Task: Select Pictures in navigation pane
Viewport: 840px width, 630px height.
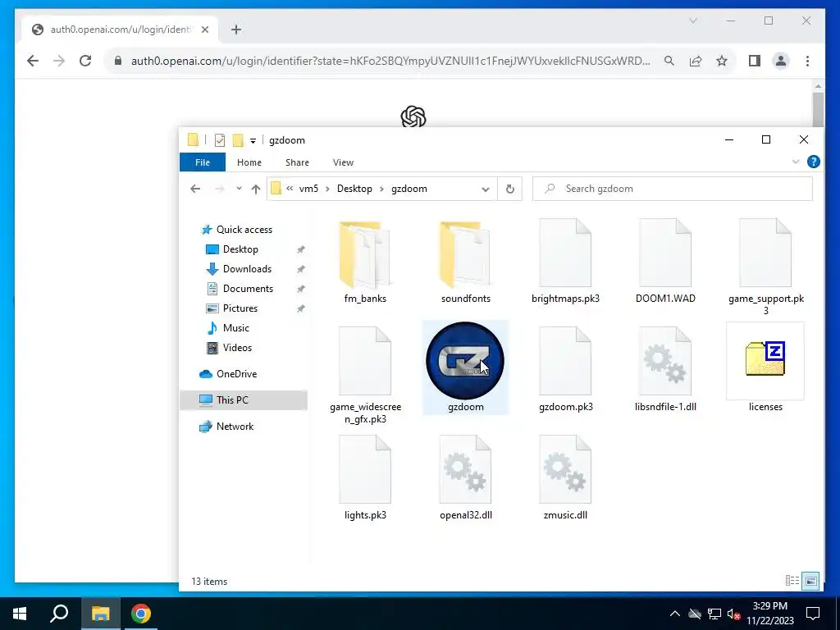Action: click(240, 308)
